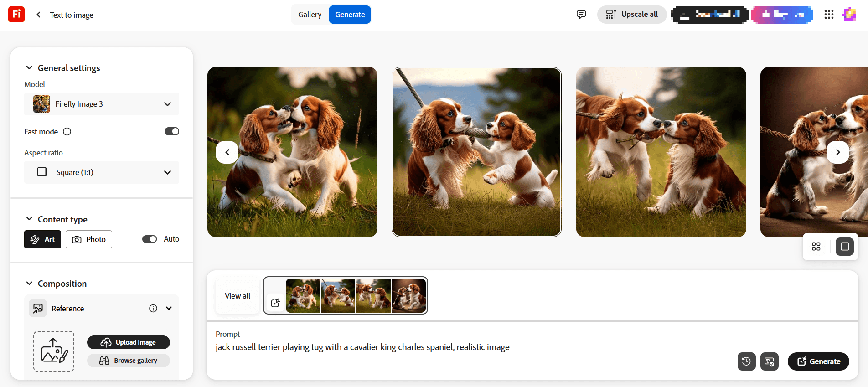Click first small thumbnail in history strip
Viewport: 868px width, 387px height.
[x=303, y=295]
